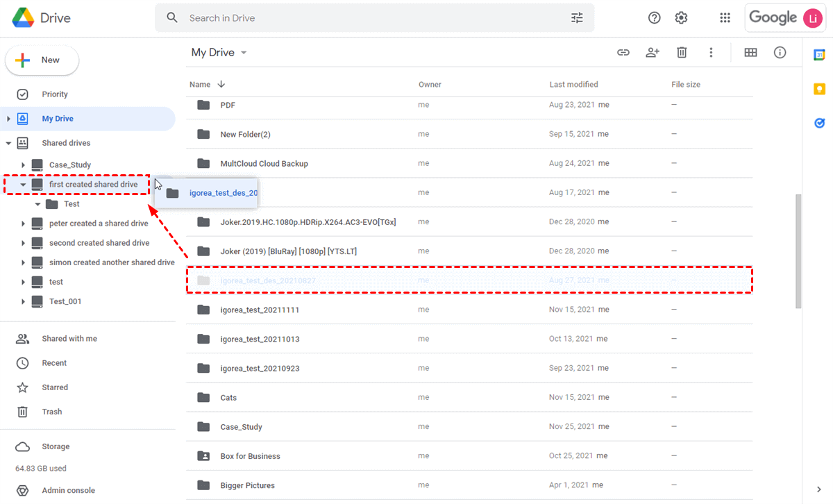Collapse the side panel arrow at bottom right

[819, 489]
